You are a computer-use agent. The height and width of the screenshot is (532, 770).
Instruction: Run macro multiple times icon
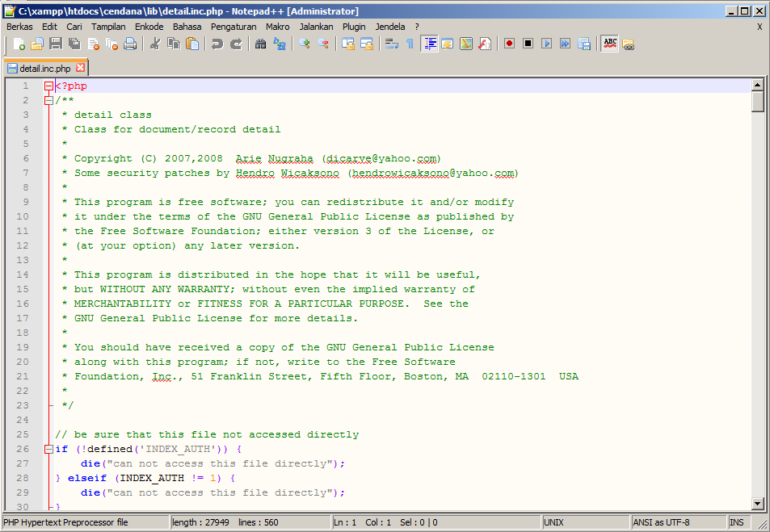coord(566,44)
